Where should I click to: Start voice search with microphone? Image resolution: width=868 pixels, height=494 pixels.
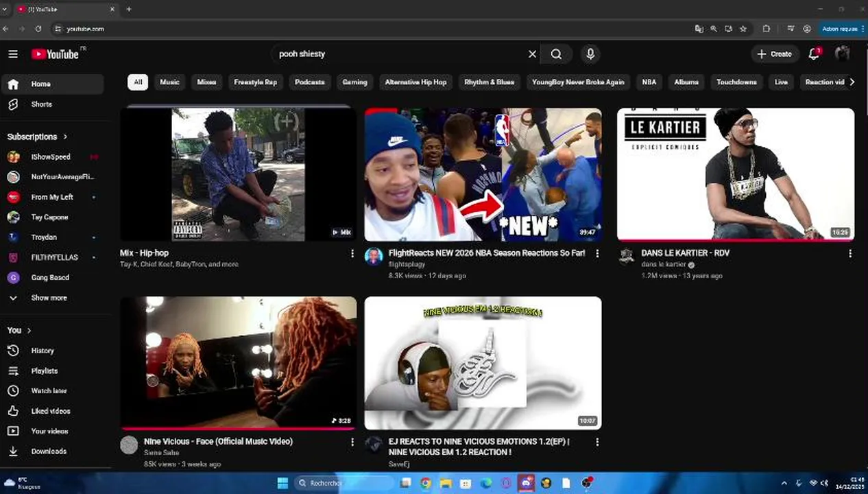[x=590, y=54]
